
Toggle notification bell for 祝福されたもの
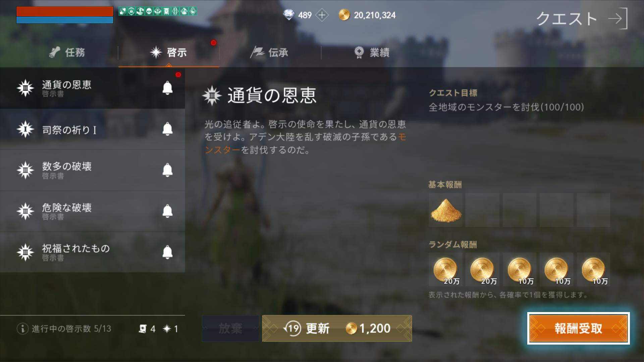click(x=167, y=252)
